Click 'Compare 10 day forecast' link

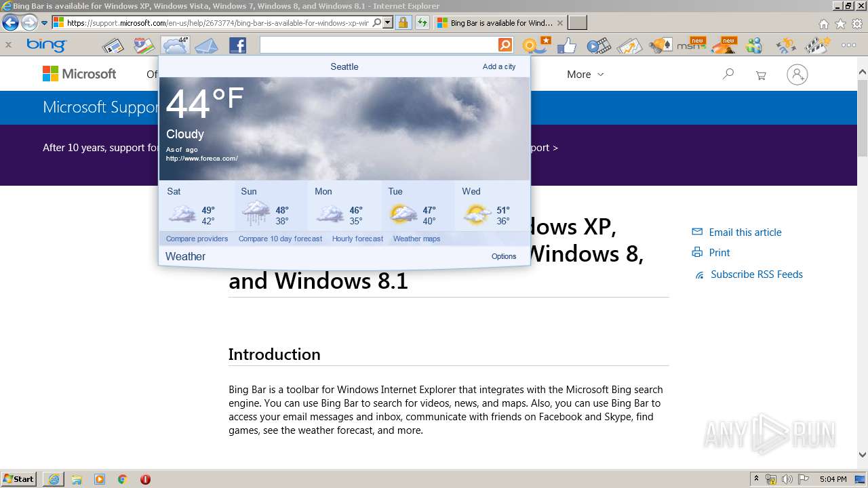(280, 239)
